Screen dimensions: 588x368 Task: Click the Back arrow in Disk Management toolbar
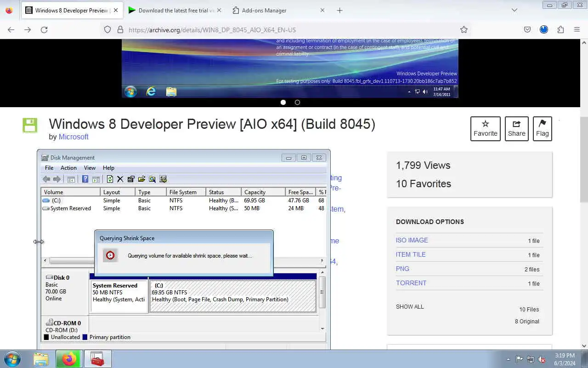(x=46, y=179)
